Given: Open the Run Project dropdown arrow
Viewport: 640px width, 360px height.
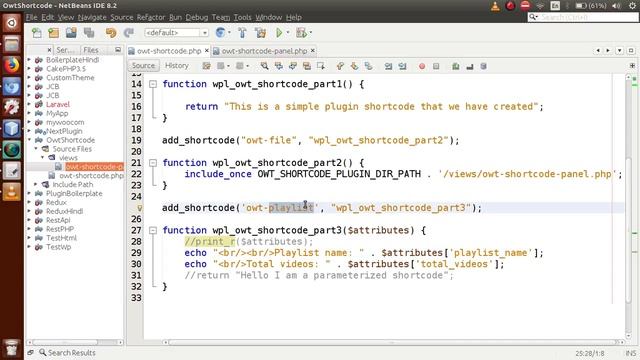Looking at the screenshot, I should point(288,33).
